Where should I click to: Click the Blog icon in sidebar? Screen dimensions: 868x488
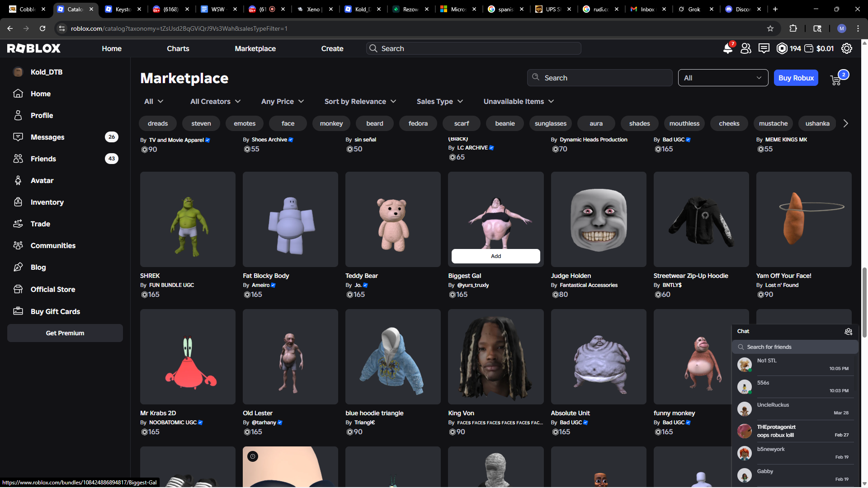pyautogui.click(x=18, y=267)
